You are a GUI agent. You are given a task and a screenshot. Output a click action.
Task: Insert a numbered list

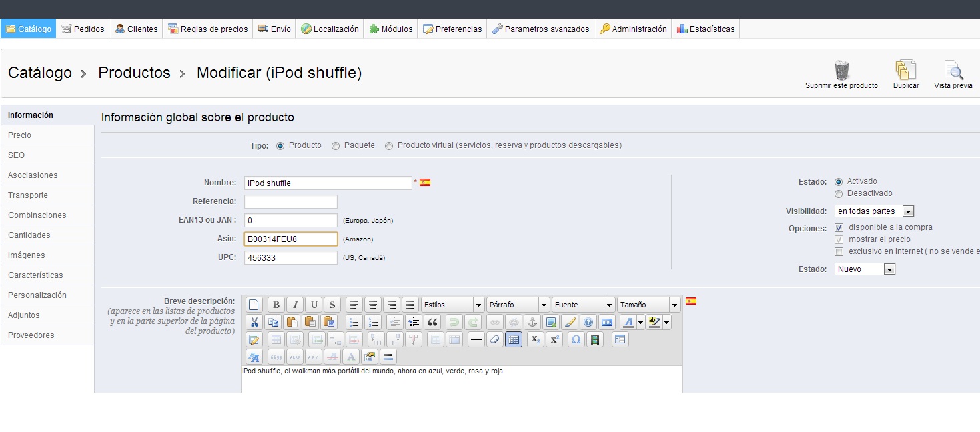coord(373,322)
